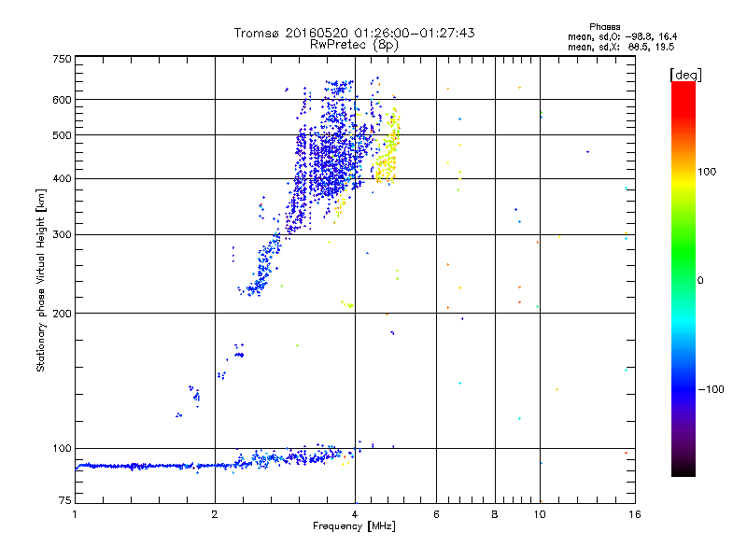Click the "750" height axis tick label
This screenshot has height=560, width=747.
click(62, 59)
